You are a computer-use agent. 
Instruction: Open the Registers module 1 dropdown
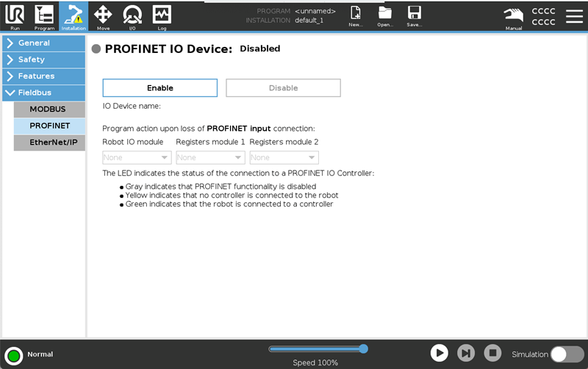pos(210,157)
